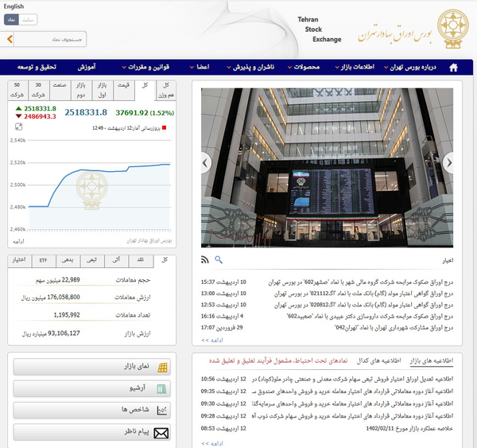
Task: Go to the Home page icon
Action: [453, 68]
